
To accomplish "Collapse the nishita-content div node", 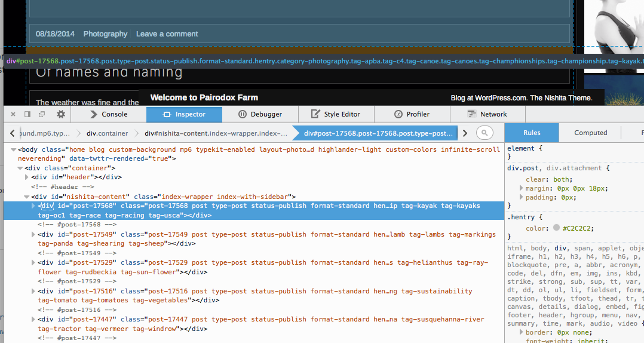I will [26, 197].
